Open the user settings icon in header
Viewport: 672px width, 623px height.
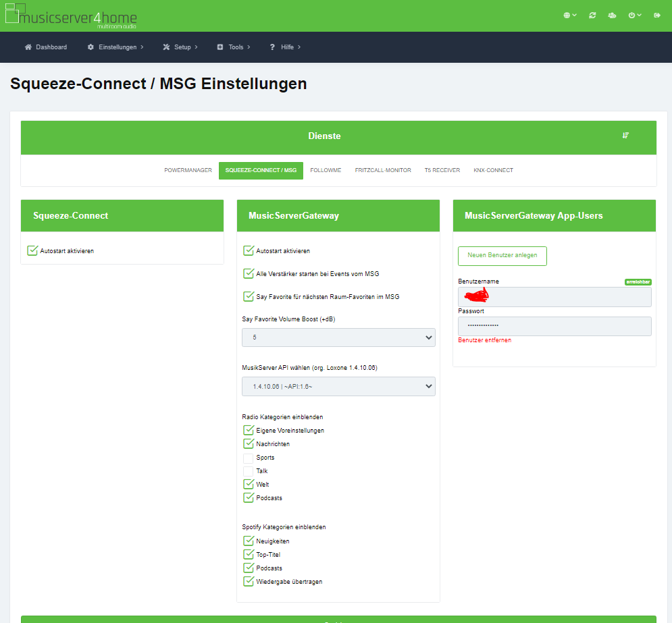[x=612, y=15]
